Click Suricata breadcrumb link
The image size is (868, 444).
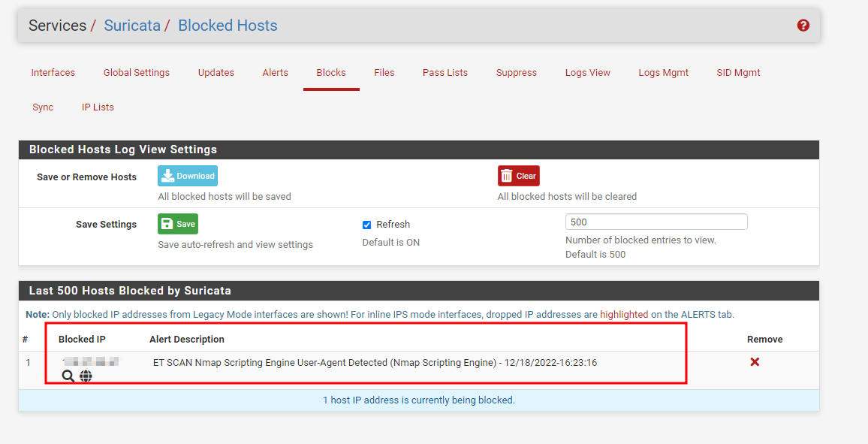132,26
